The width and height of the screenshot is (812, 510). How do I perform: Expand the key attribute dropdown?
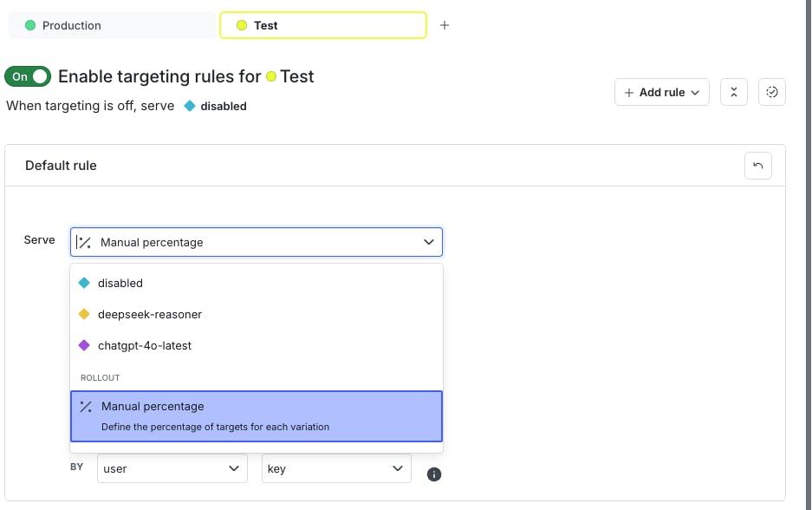tap(336, 468)
